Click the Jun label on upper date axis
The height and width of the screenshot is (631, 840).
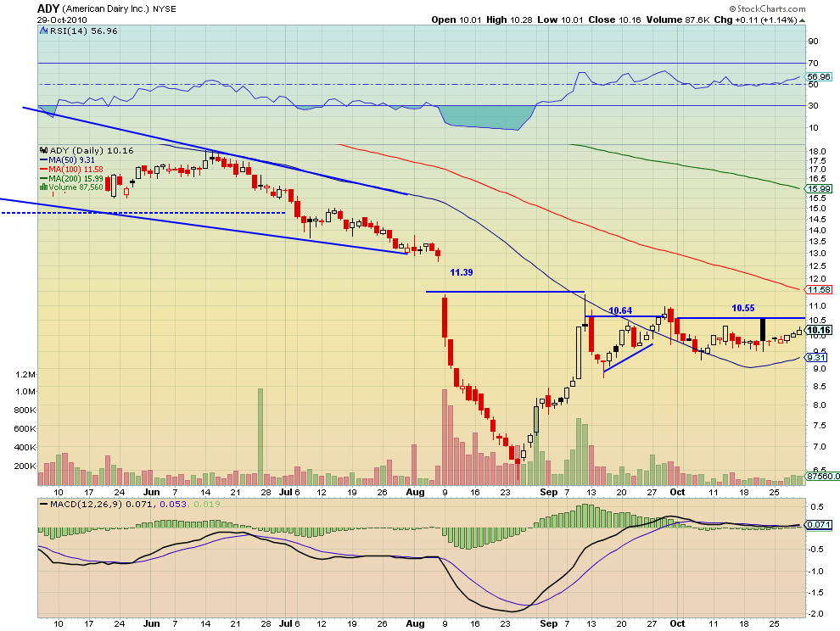pos(152,492)
